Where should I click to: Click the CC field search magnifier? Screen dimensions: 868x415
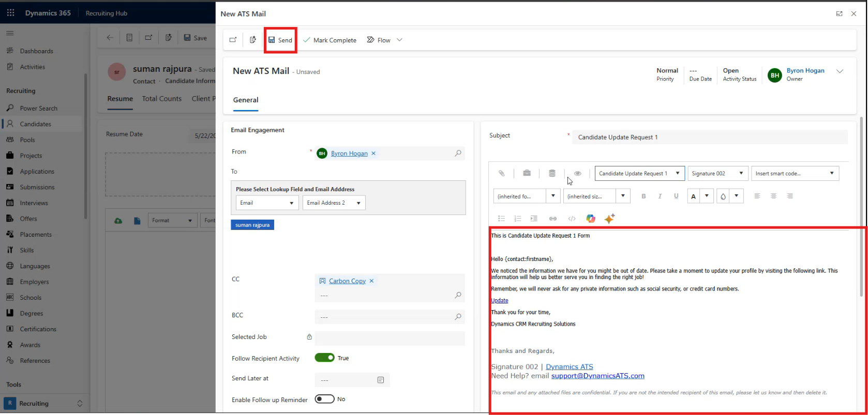click(x=458, y=295)
